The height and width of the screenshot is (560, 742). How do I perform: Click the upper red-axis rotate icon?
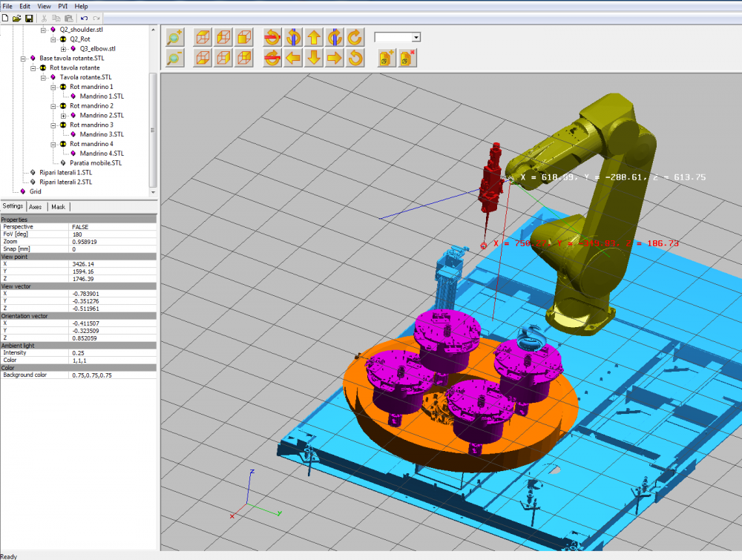coord(272,37)
